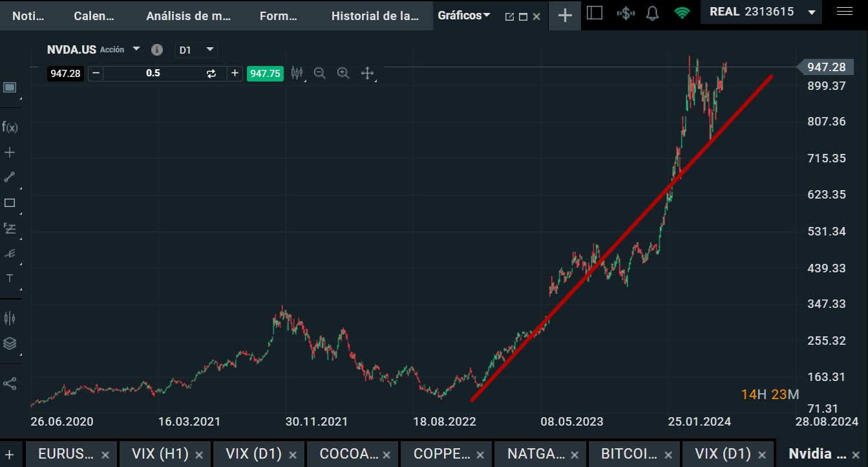Toggle the volume swap icon in order box
Screen dimensions: 868x467
coord(211,73)
